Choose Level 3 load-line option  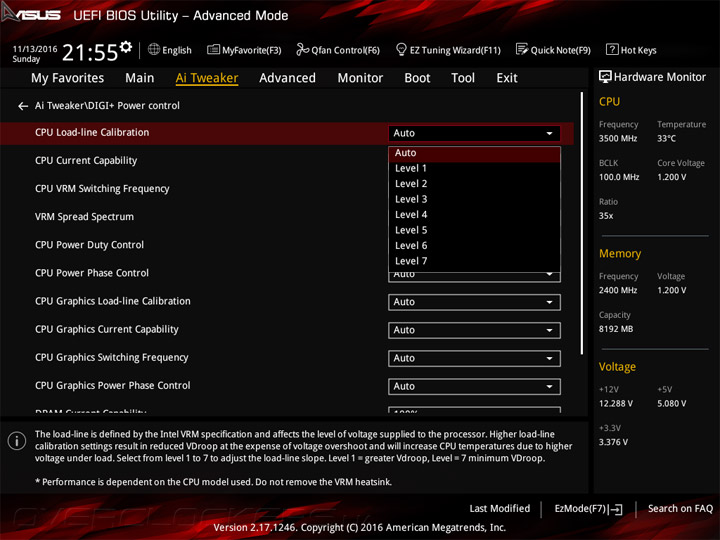tap(474, 199)
